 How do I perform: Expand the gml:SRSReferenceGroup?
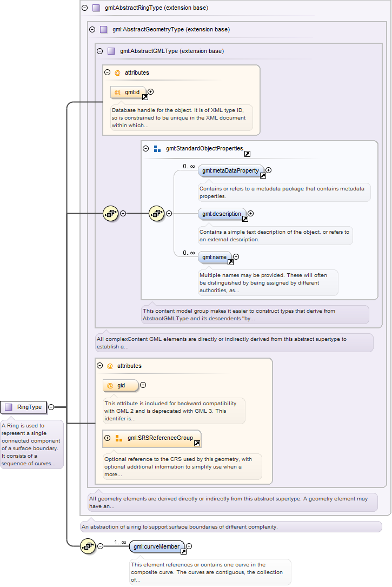(108, 438)
